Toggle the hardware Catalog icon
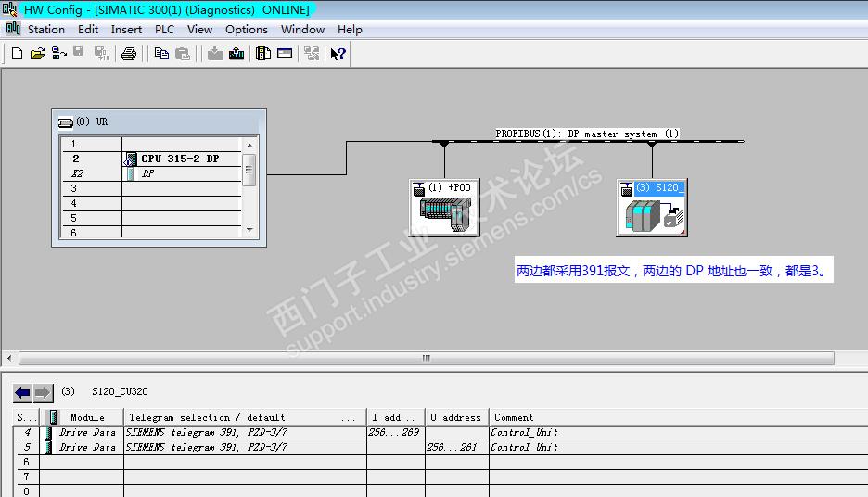The image size is (868, 497). pyautogui.click(x=263, y=54)
